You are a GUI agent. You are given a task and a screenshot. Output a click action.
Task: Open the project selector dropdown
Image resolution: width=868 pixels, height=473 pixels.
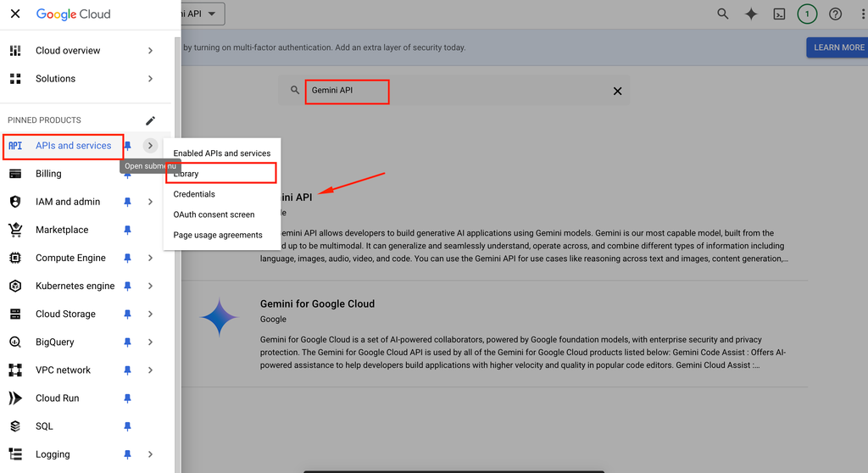click(203, 14)
